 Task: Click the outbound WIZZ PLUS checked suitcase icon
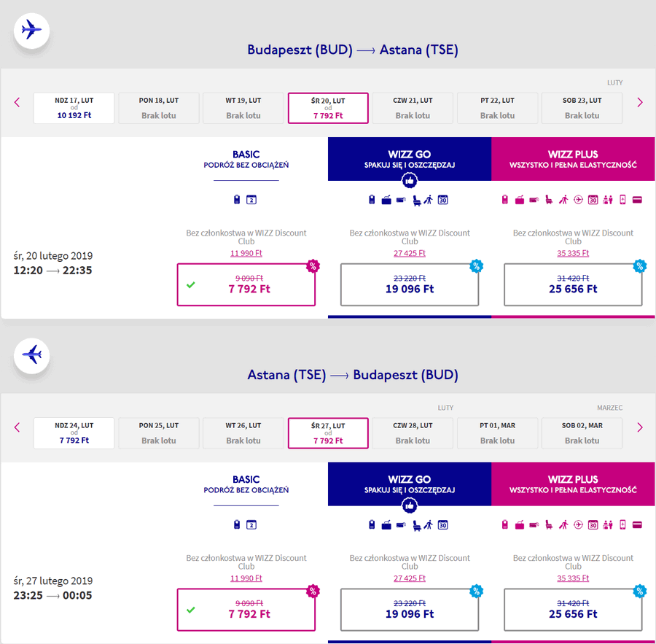tap(520, 200)
